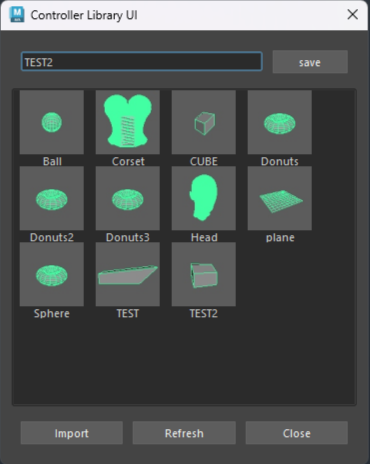Click empty area of the library list
Viewport: 370px width, 464px height.
184,363
